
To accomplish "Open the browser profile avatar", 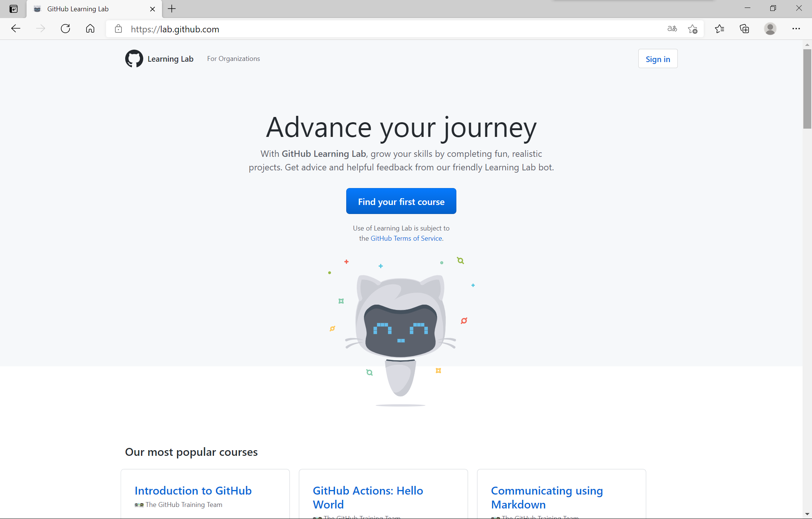I will [770, 29].
